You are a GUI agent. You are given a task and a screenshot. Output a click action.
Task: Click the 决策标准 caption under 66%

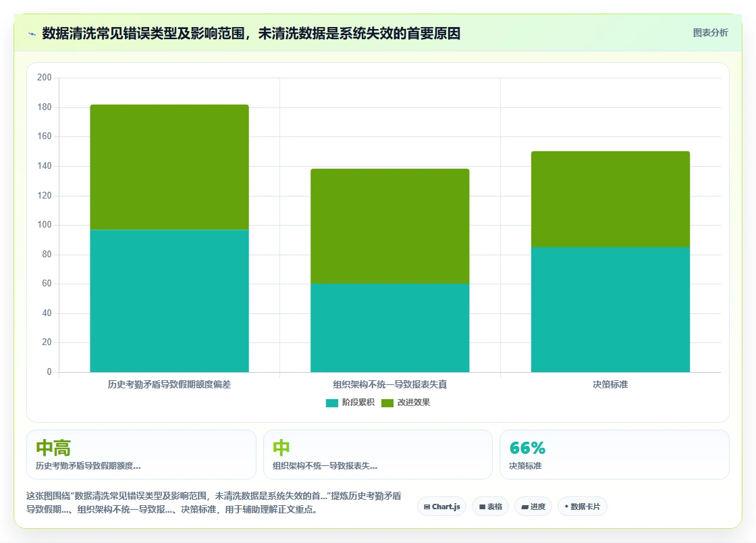[526, 466]
